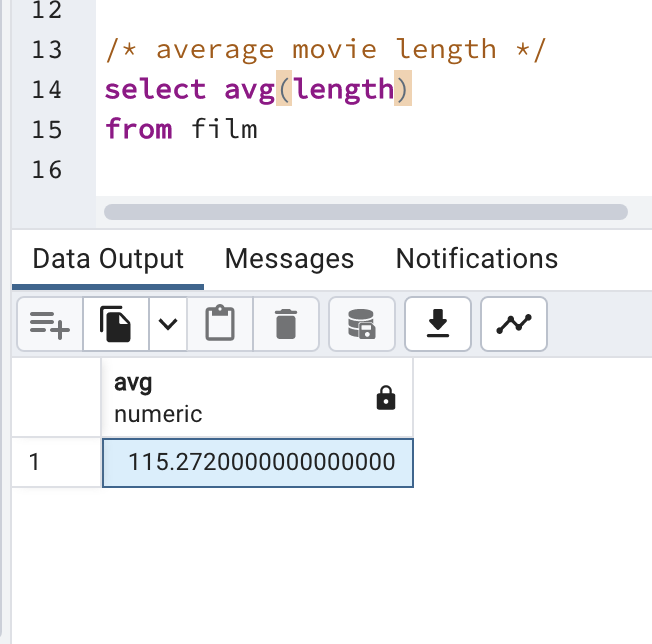Screen dimensions: 652x644
Task: Open the Notifications tab
Action: pos(476,259)
